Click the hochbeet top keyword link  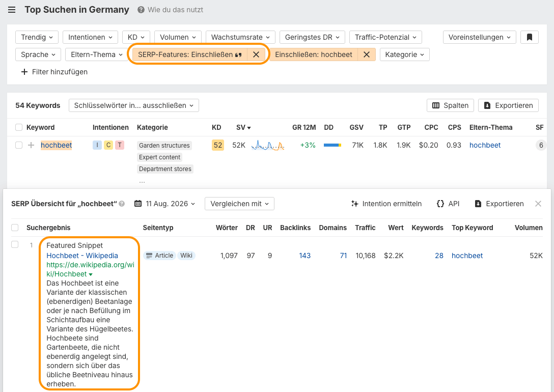pos(467,256)
